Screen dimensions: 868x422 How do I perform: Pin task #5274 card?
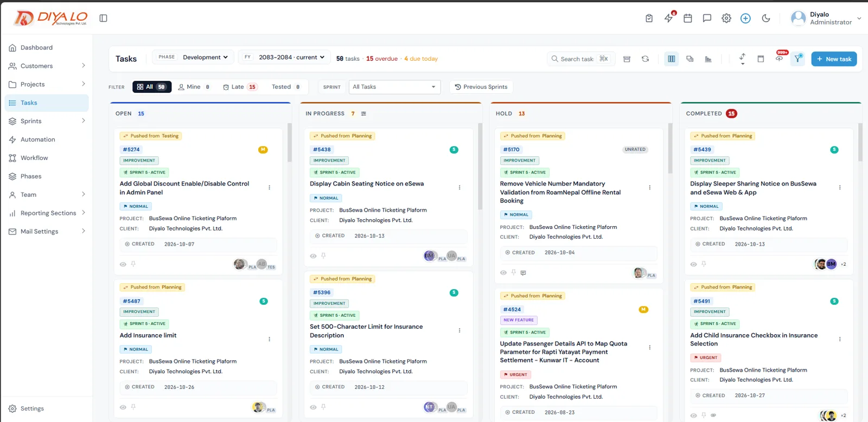[133, 264]
